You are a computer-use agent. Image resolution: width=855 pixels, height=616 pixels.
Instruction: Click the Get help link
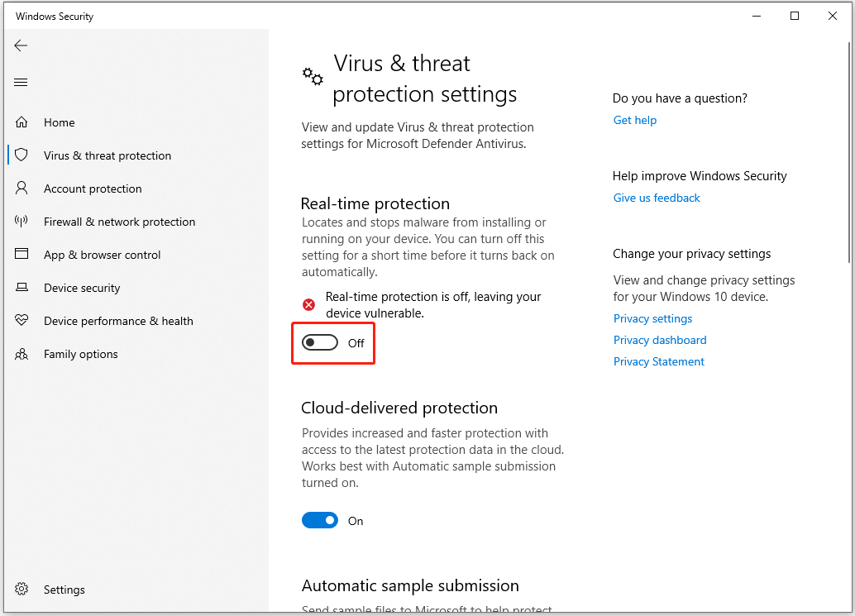[635, 121]
